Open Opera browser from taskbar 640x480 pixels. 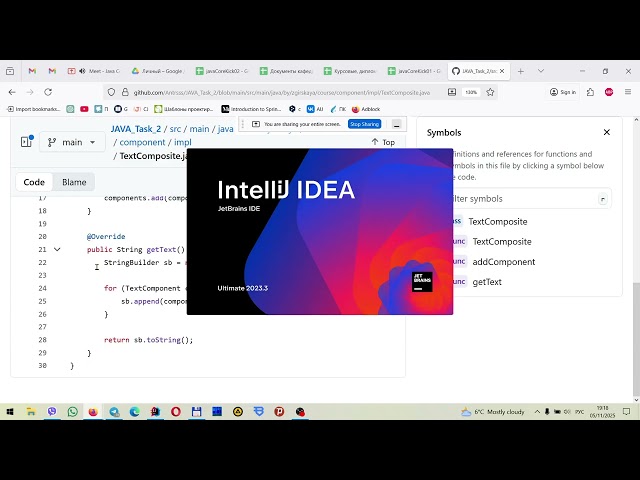coord(176,411)
